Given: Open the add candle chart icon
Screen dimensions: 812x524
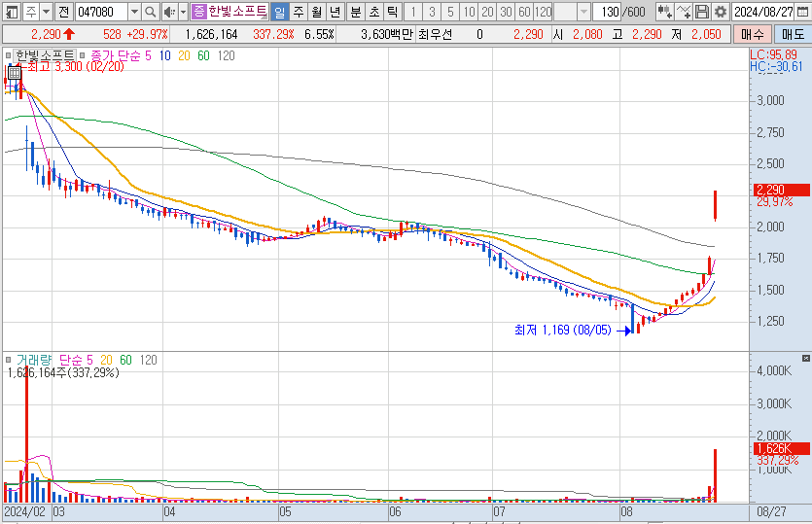Looking at the screenshot, I should tap(664, 12).
